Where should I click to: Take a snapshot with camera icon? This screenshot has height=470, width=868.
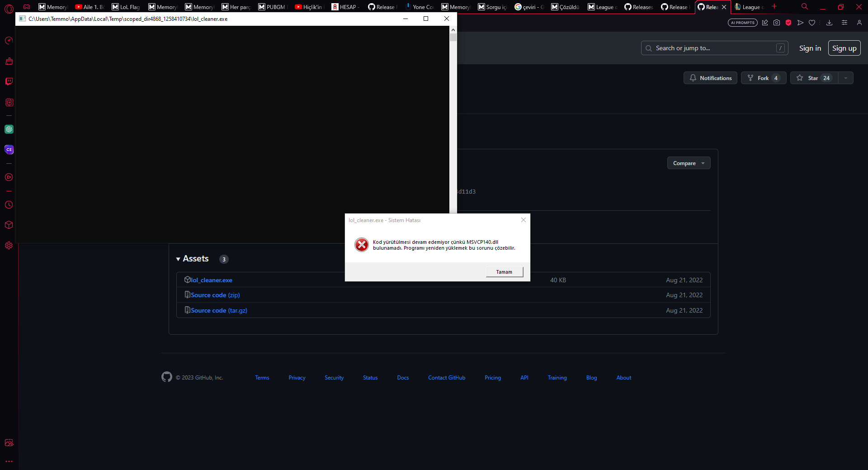[777, 23]
